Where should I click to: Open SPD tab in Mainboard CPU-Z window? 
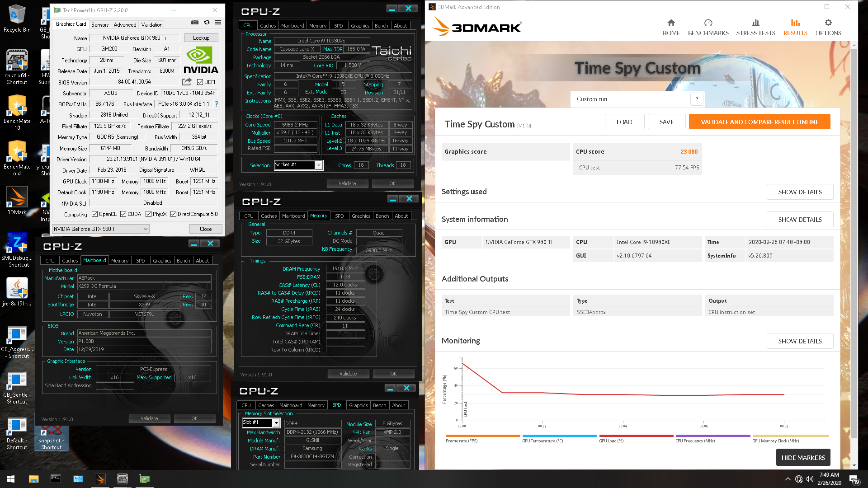(x=141, y=261)
